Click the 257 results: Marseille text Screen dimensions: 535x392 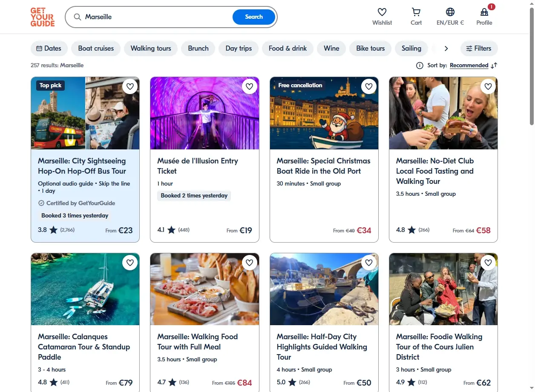(x=57, y=66)
